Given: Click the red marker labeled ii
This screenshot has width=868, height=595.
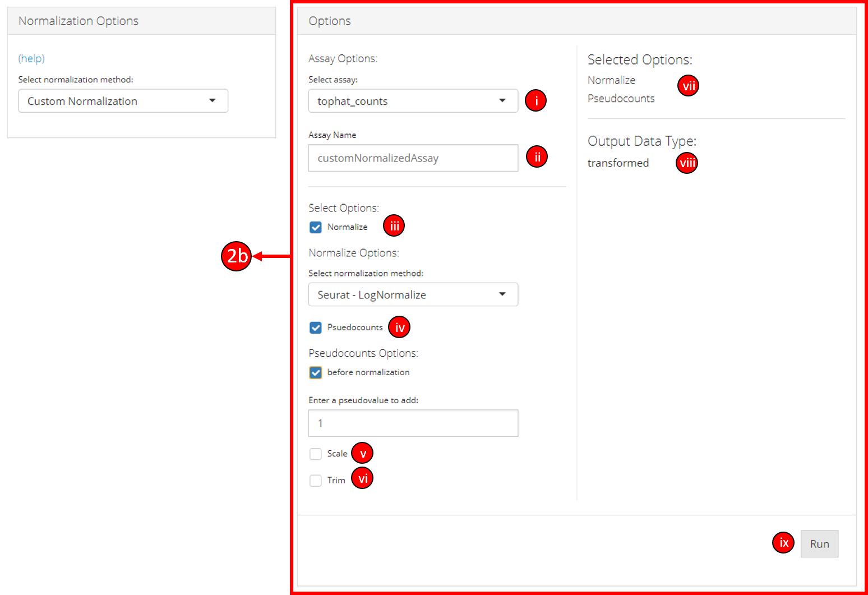Looking at the screenshot, I should click(x=537, y=157).
